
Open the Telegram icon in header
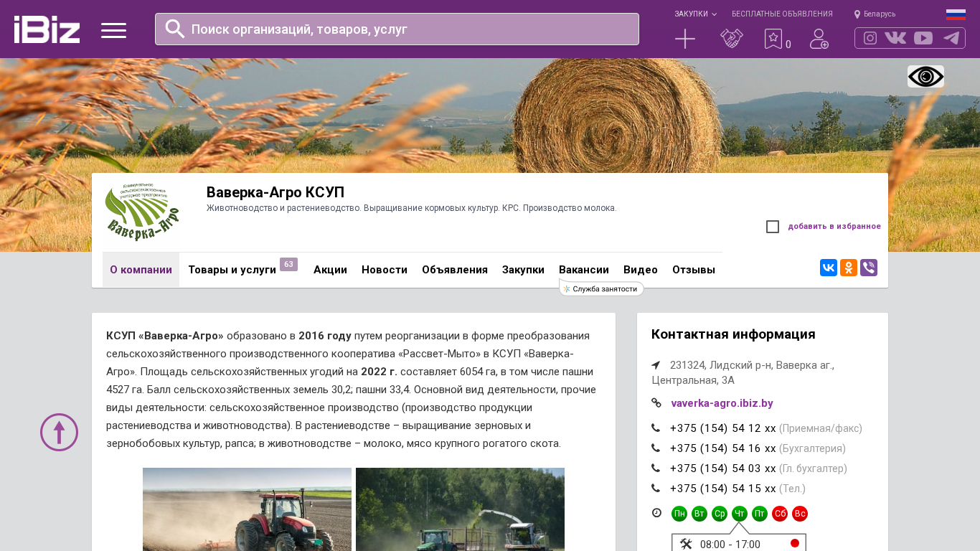point(951,38)
